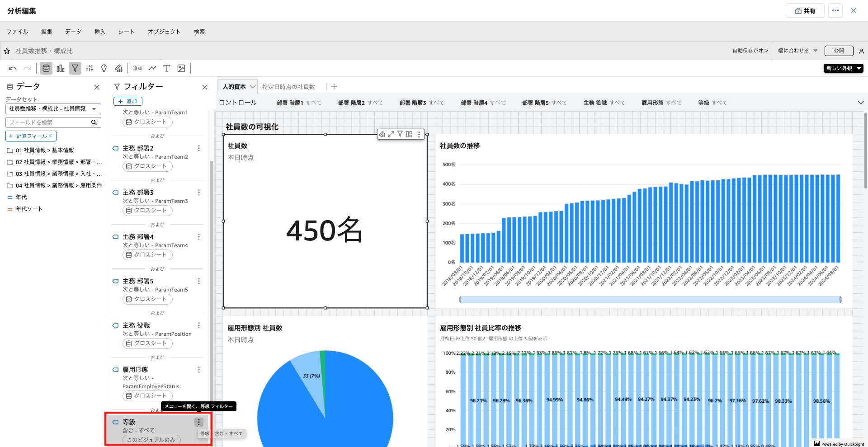Add a line visual using the 追加 chart icon

[152, 68]
